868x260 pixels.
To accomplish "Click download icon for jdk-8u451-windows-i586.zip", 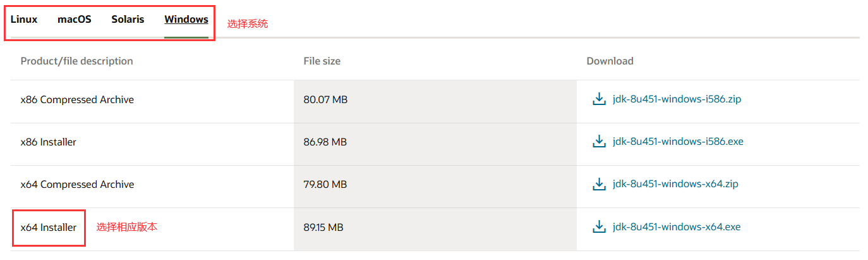I will [599, 99].
